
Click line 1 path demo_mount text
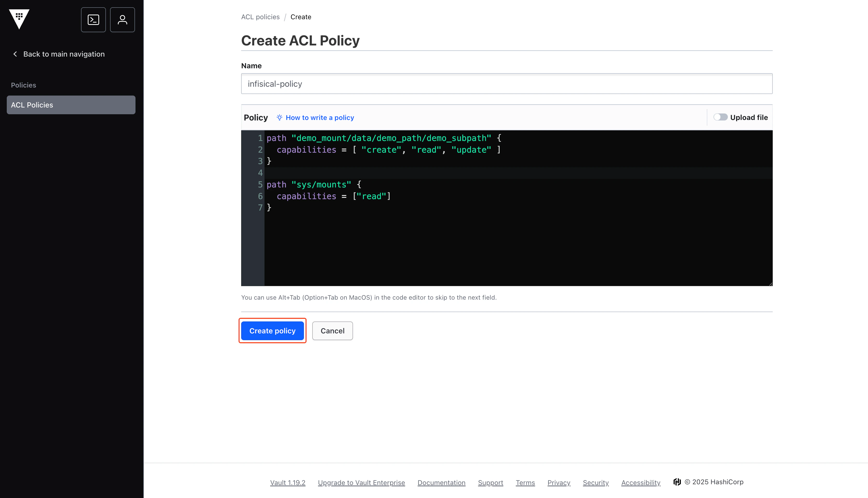click(384, 138)
